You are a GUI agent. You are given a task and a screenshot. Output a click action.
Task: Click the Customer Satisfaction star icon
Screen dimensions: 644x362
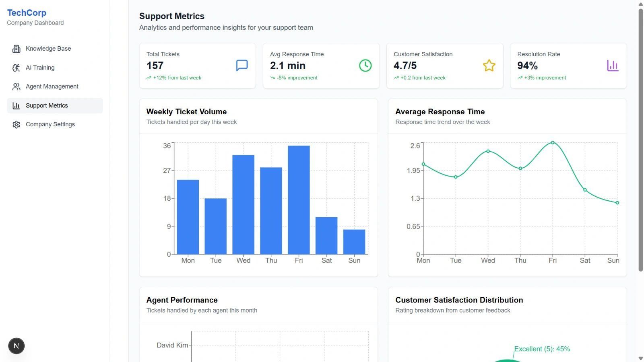pyautogui.click(x=489, y=66)
